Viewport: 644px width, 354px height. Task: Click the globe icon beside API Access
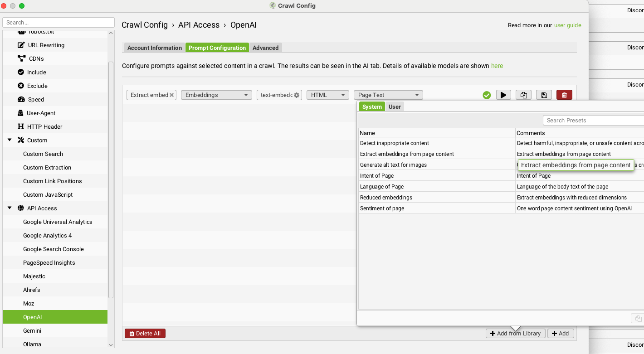[20, 208]
